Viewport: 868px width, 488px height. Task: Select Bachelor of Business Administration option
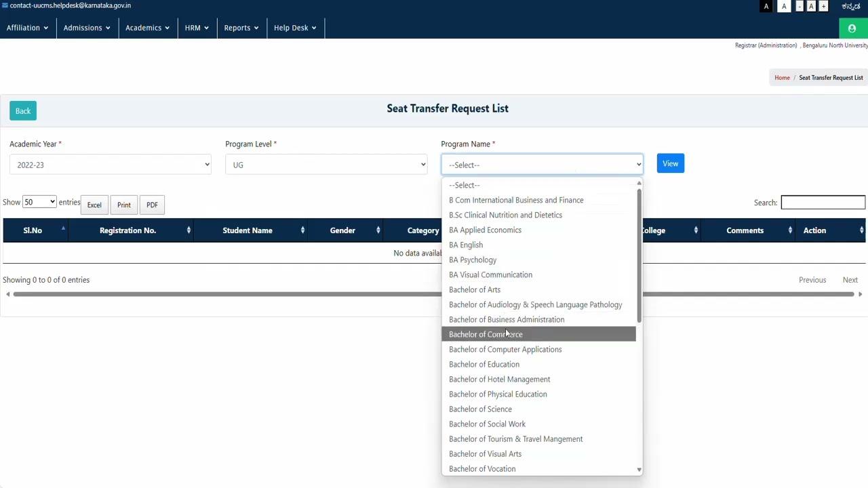click(539, 319)
